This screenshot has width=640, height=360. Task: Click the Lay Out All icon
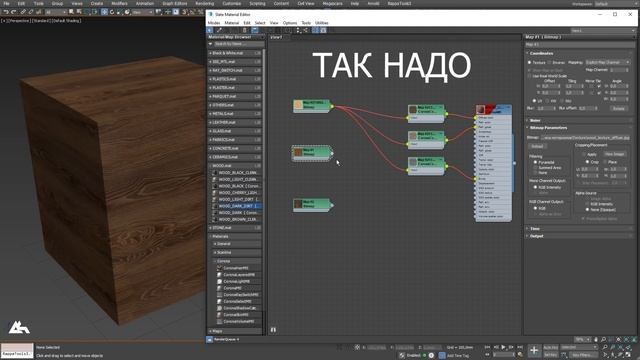click(x=298, y=30)
